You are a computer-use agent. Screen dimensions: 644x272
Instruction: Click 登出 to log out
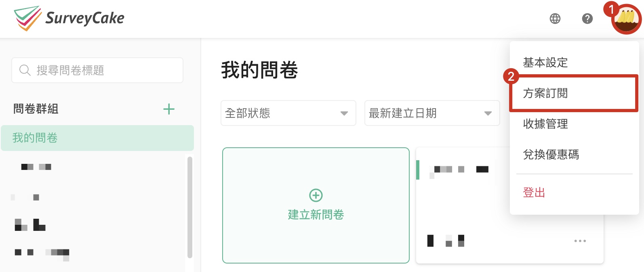534,192
